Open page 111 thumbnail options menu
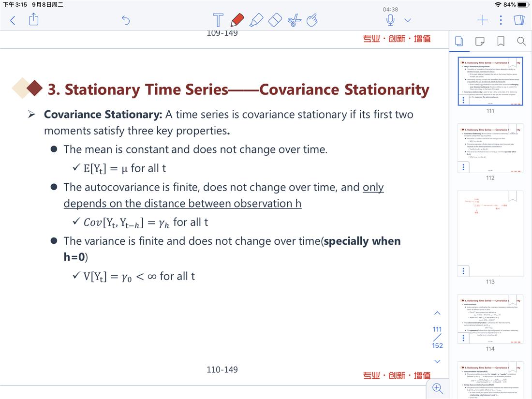The width and height of the screenshot is (532, 399). click(463, 100)
